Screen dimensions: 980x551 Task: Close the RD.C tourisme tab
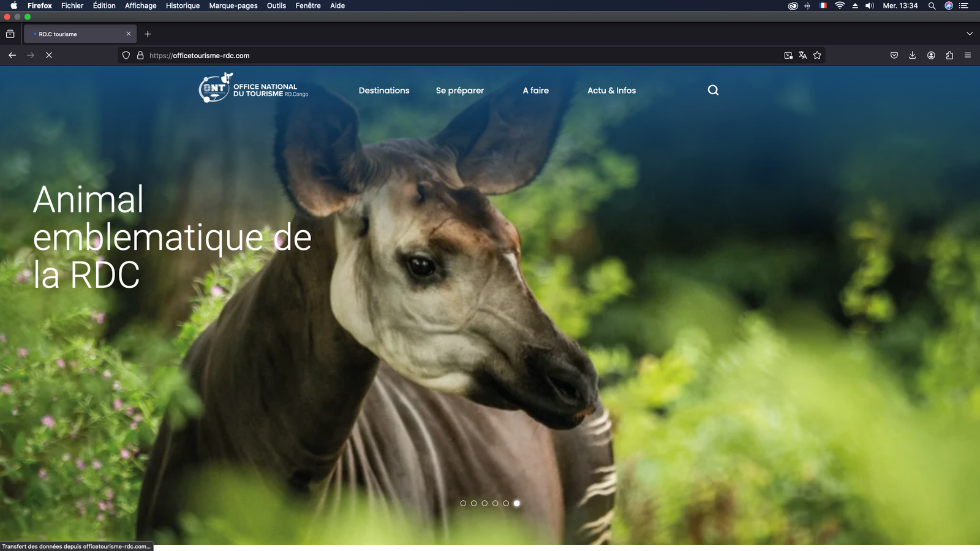pos(129,34)
